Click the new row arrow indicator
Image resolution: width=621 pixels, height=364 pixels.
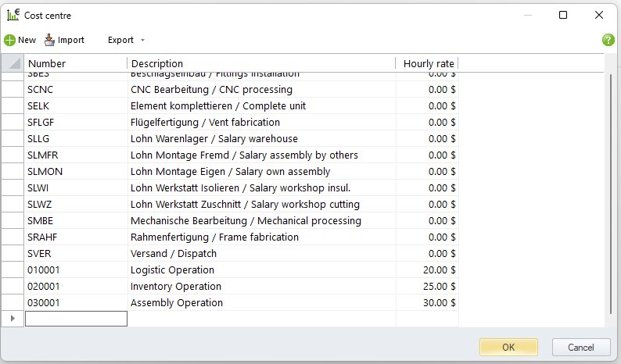pos(12,319)
